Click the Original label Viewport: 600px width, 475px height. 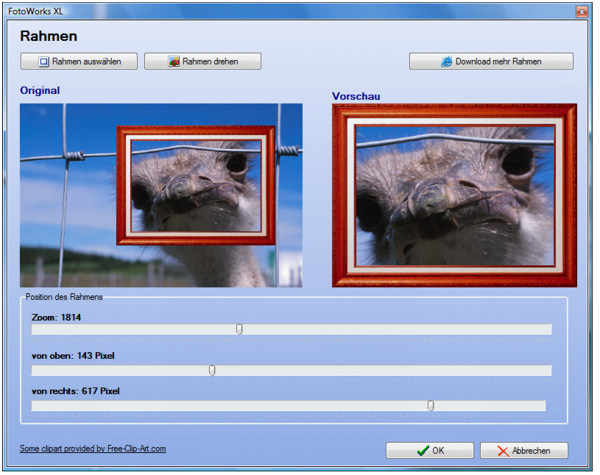[40, 90]
